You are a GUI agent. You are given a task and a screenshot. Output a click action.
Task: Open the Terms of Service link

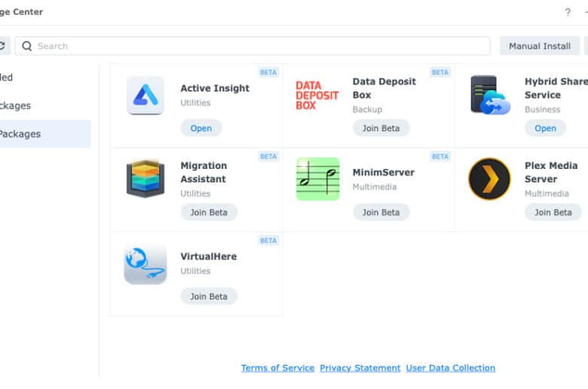pyautogui.click(x=277, y=368)
